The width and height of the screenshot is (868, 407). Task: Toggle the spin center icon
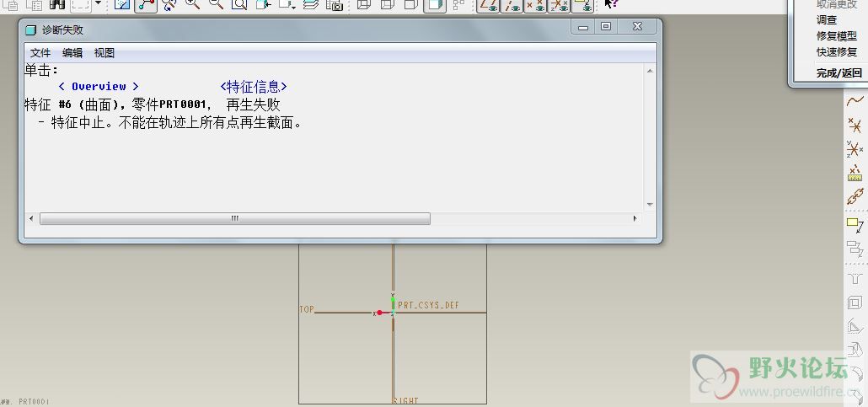146,4
